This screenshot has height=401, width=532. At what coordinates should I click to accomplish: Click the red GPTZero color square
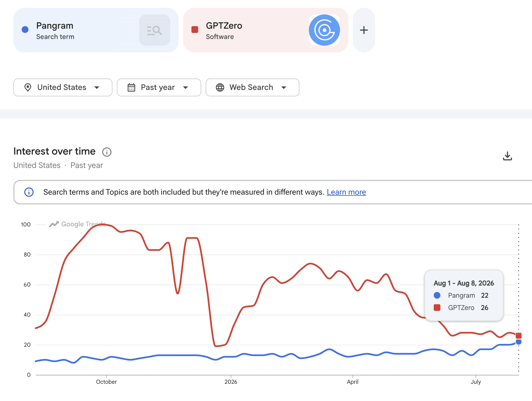click(195, 30)
